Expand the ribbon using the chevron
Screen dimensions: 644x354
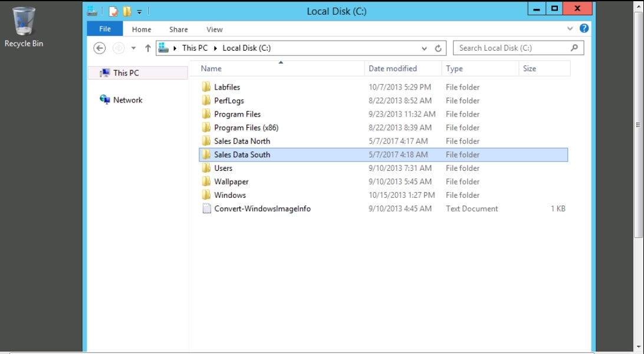[x=570, y=28]
